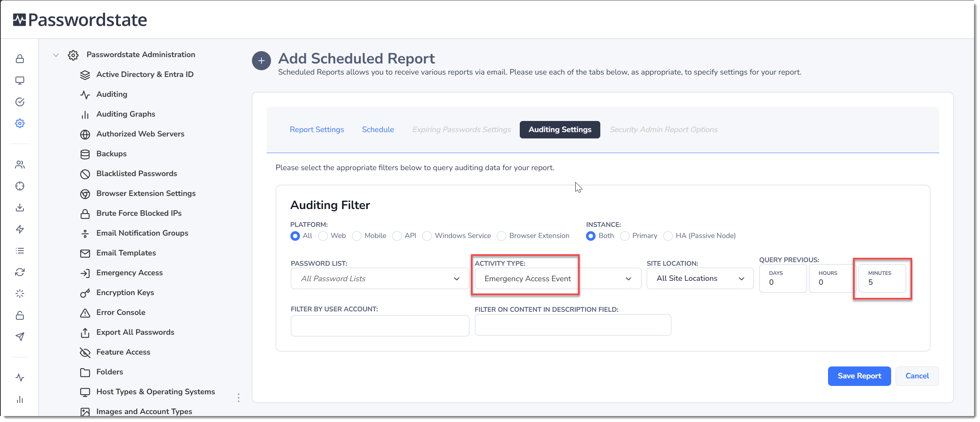Select the HA (Passive Node) radio button
Screen dimensions: 980x422
coord(668,236)
